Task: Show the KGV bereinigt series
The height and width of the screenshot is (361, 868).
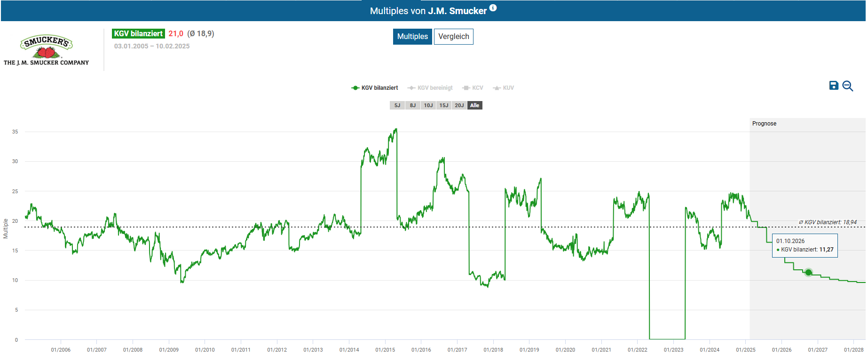Action: tap(430, 88)
